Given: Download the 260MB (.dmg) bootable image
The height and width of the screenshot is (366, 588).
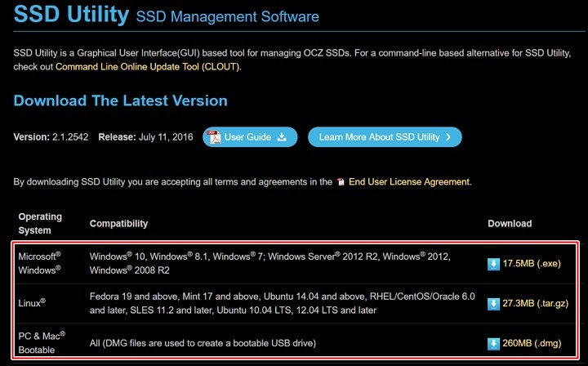Looking at the screenshot, I should click(532, 343).
